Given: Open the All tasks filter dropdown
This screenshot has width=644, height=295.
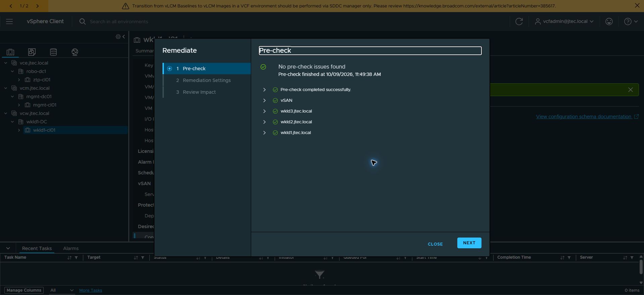Looking at the screenshot, I should [61, 290].
